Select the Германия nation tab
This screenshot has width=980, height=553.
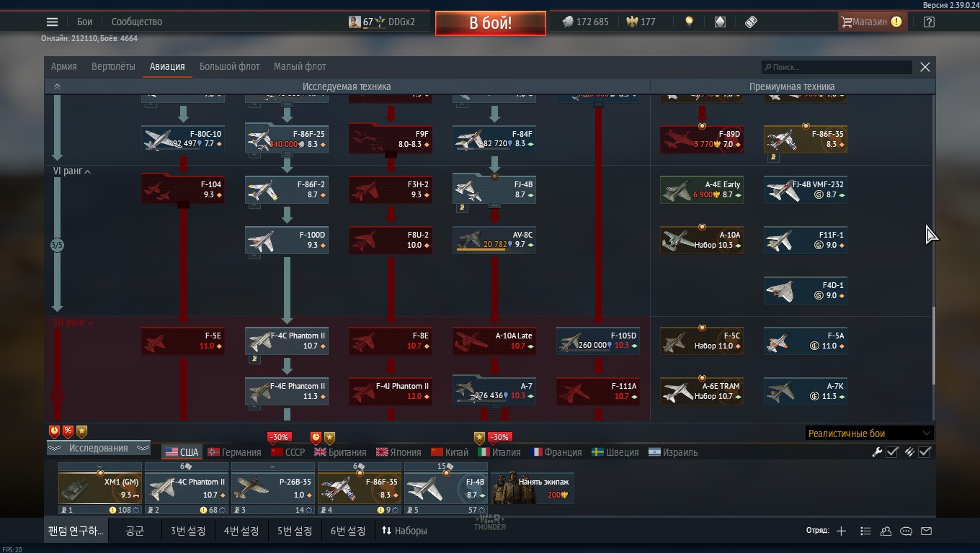tap(234, 452)
